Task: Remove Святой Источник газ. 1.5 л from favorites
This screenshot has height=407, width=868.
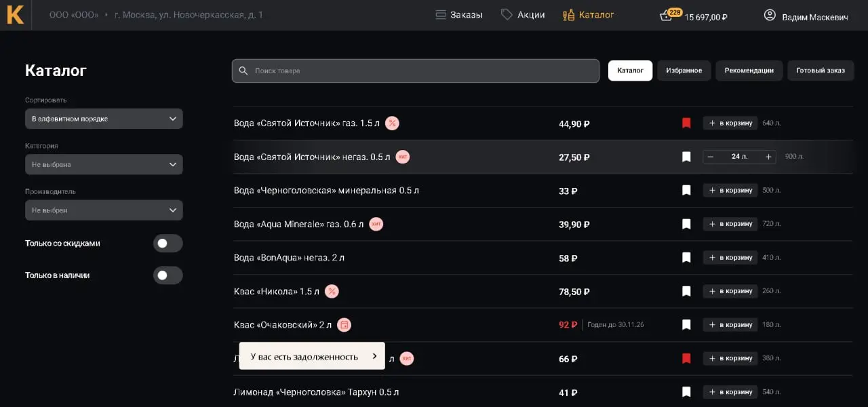Action: point(686,123)
